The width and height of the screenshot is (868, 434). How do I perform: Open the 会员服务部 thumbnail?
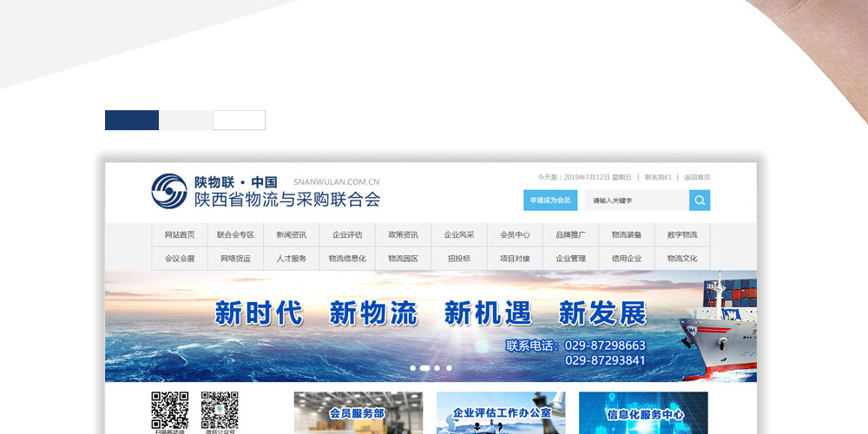pos(358,413)
